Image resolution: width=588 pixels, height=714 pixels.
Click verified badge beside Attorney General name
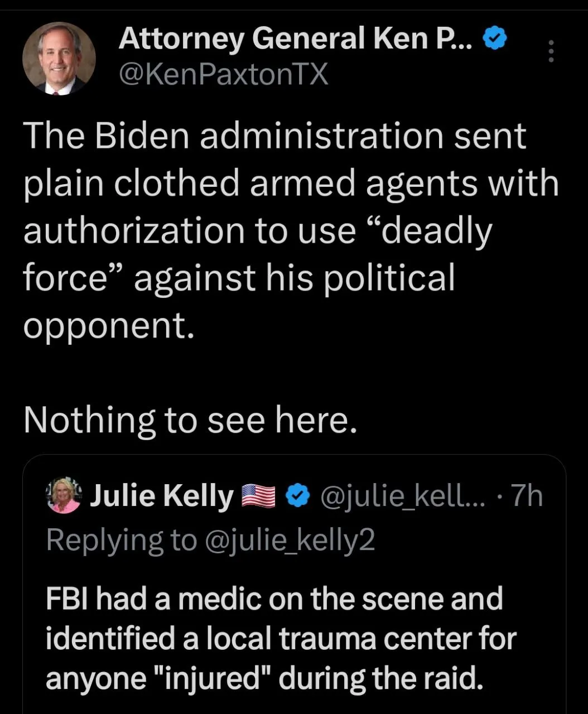tap(494, 38)
